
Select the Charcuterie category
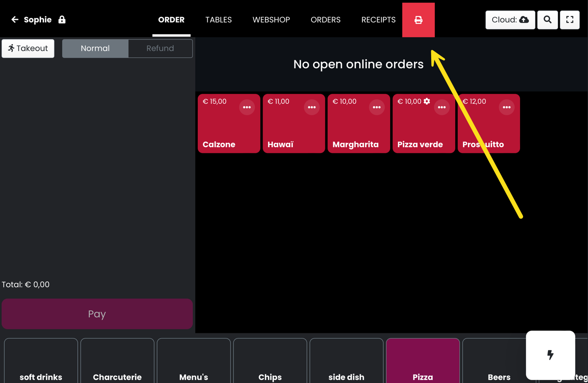click(x=117, y=361)
